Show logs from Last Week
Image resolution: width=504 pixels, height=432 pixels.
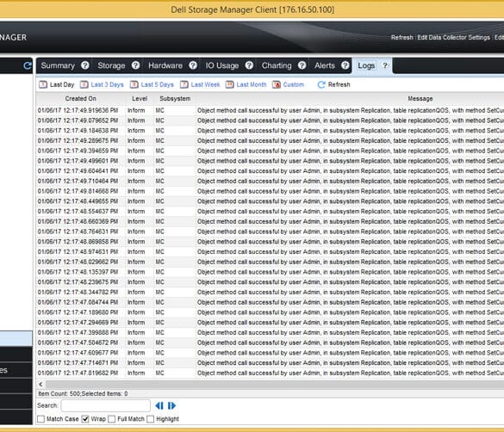(205, 84)
